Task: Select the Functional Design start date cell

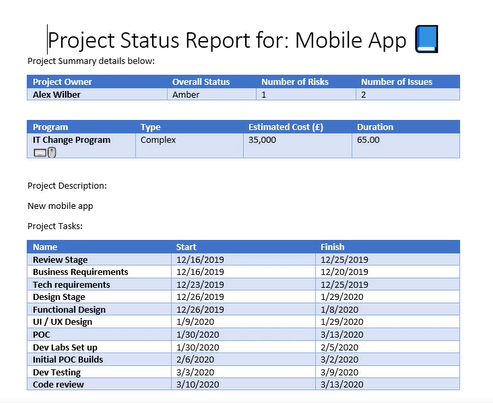Action: (x=243, y=310)
